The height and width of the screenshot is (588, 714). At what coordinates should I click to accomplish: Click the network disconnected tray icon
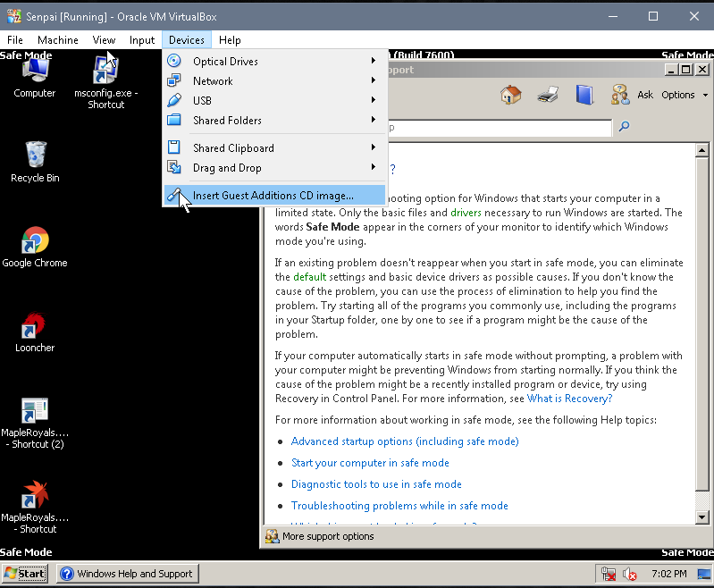[x=608, y=574]
